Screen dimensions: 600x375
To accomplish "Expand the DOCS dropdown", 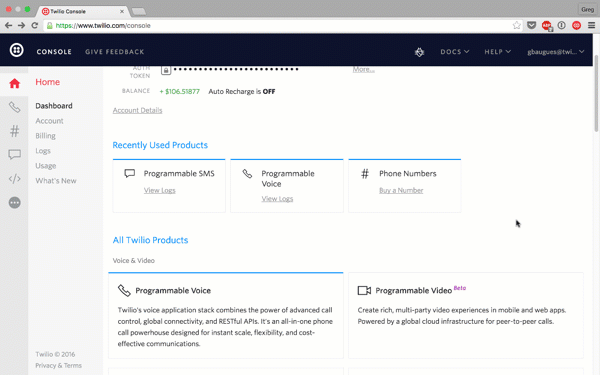I will point(455,52).
